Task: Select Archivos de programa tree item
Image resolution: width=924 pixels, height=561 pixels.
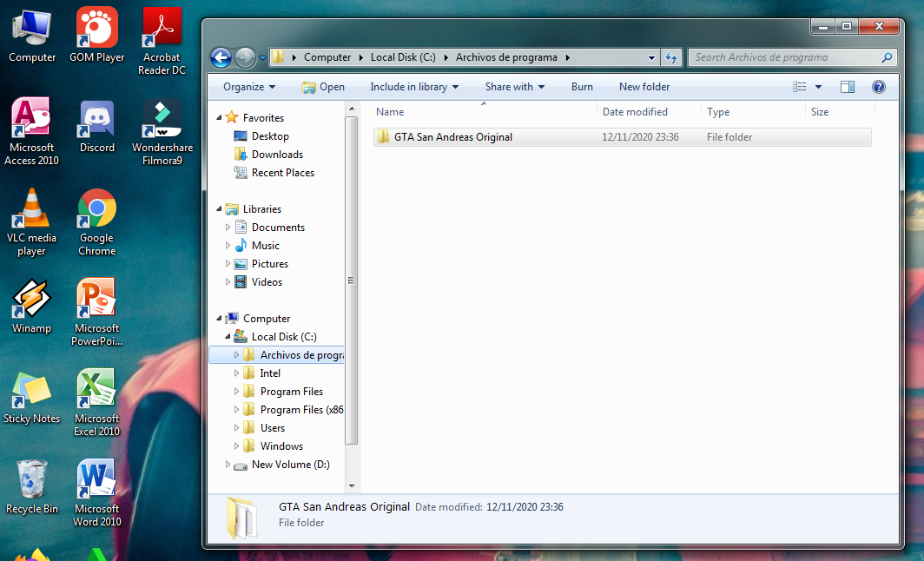Action: (276, 355)
